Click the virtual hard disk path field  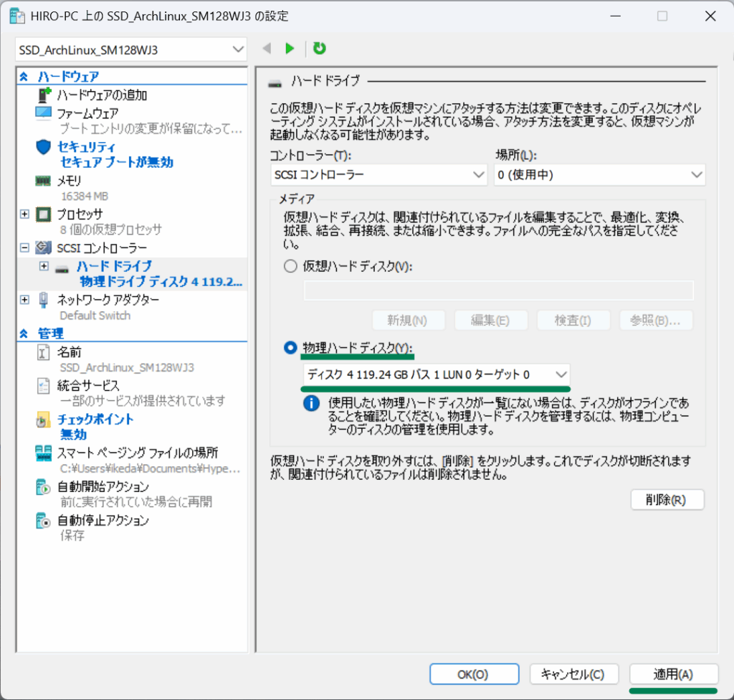(499, 290)
